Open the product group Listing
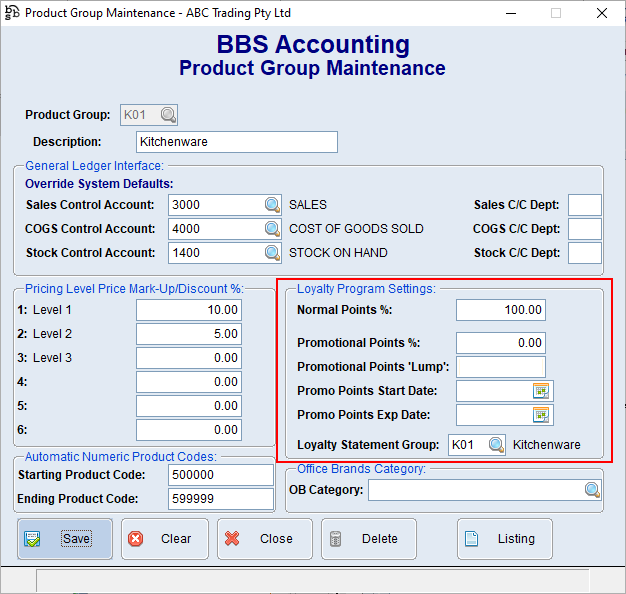The height and width of the screenshot is (594, 626). click(505, 538)
